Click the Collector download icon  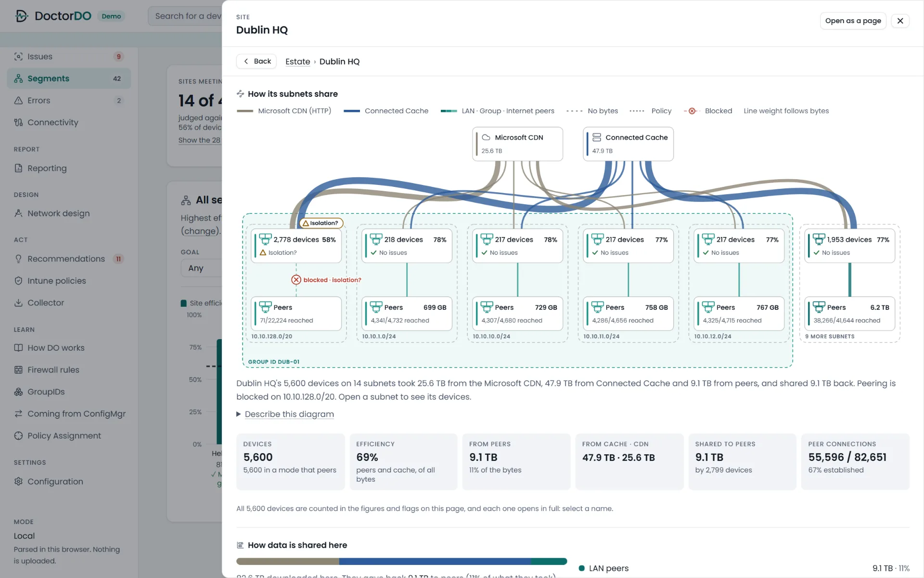coord(18,302)
